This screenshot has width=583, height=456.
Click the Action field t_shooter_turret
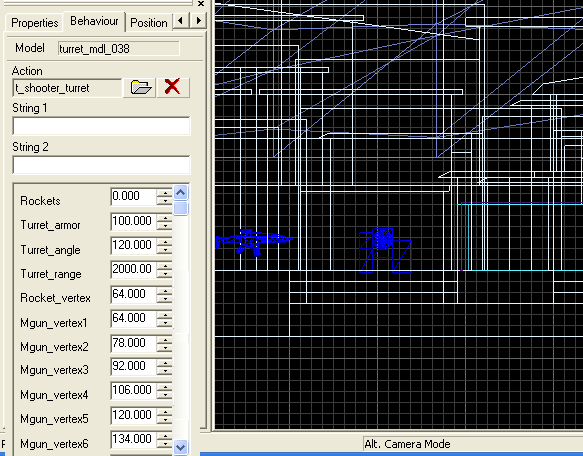67,88
